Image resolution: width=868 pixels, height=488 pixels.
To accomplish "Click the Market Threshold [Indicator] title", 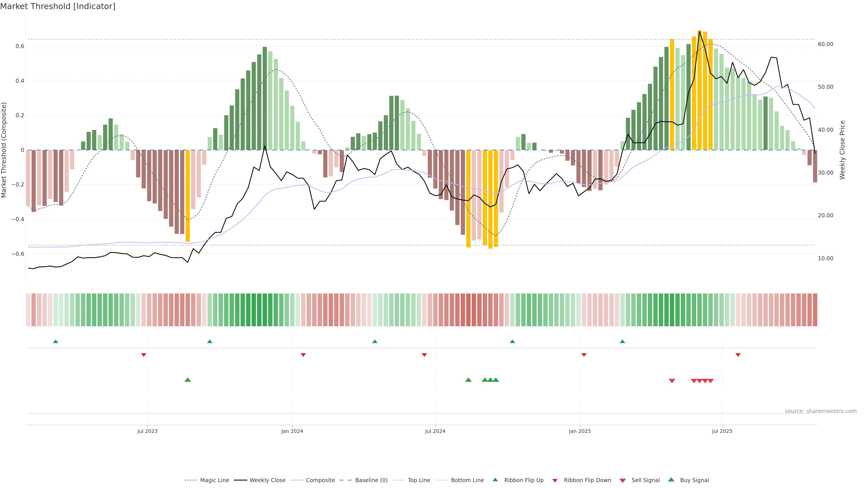I will pos(58,6).
